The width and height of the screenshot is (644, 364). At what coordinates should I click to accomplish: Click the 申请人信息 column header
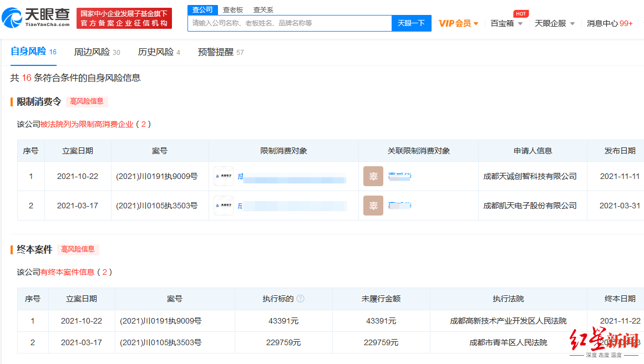click(x=533, y=151)
